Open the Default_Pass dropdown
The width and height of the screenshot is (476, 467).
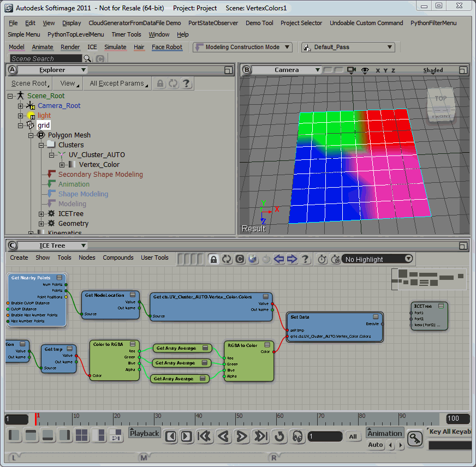pyautogui.click(x=348, y=47)
